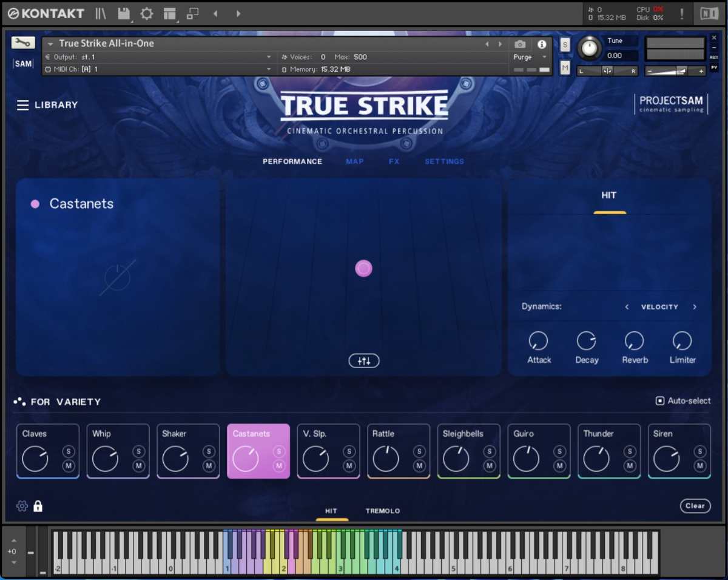728x580 pixels.
Task: Click the pink puck in stage view
Action: click(363, 268)
